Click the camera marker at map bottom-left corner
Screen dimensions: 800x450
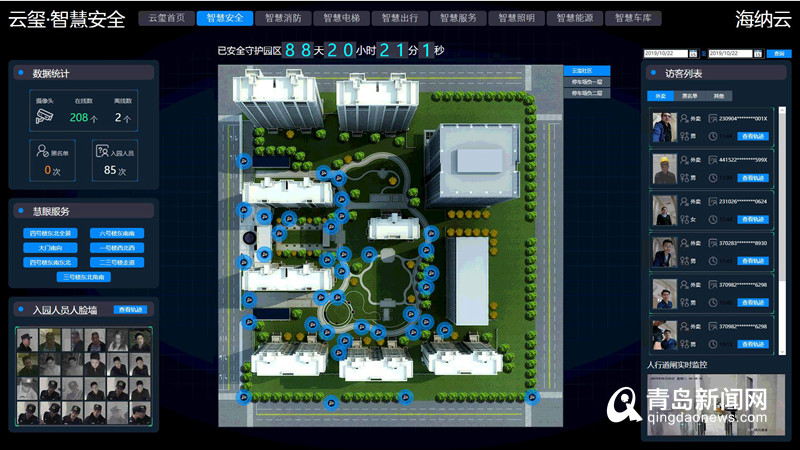point(244,397)
